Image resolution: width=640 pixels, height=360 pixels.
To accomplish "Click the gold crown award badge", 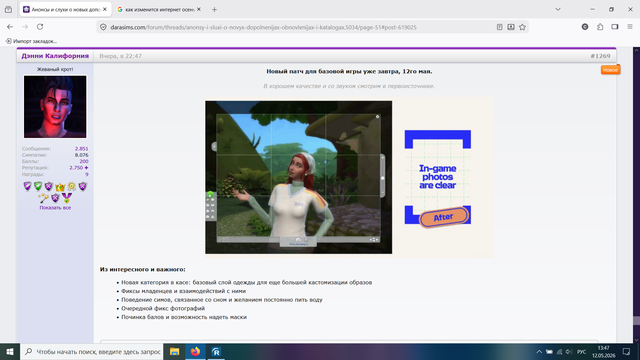I will [x=60, y=187].
